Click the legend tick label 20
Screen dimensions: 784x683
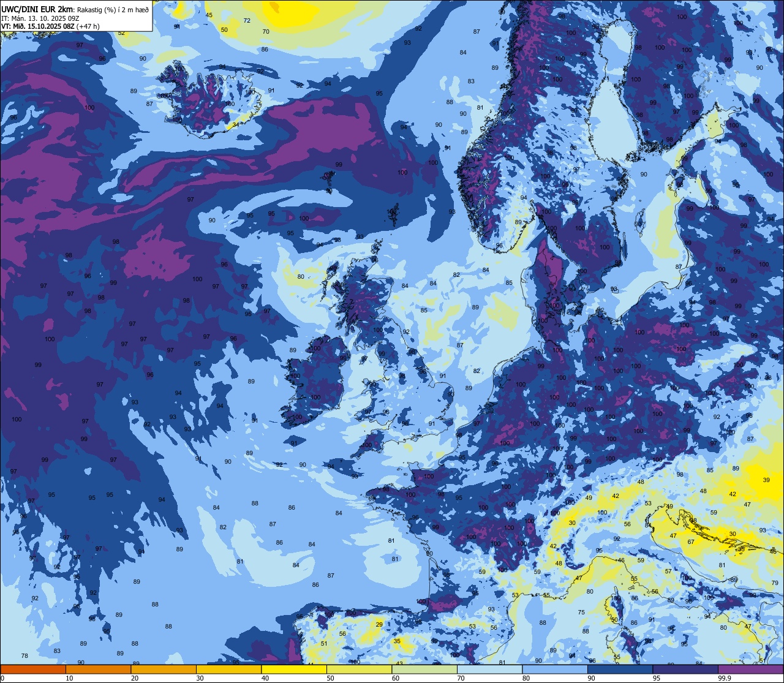pyautogui.click(x=135, y=678)
